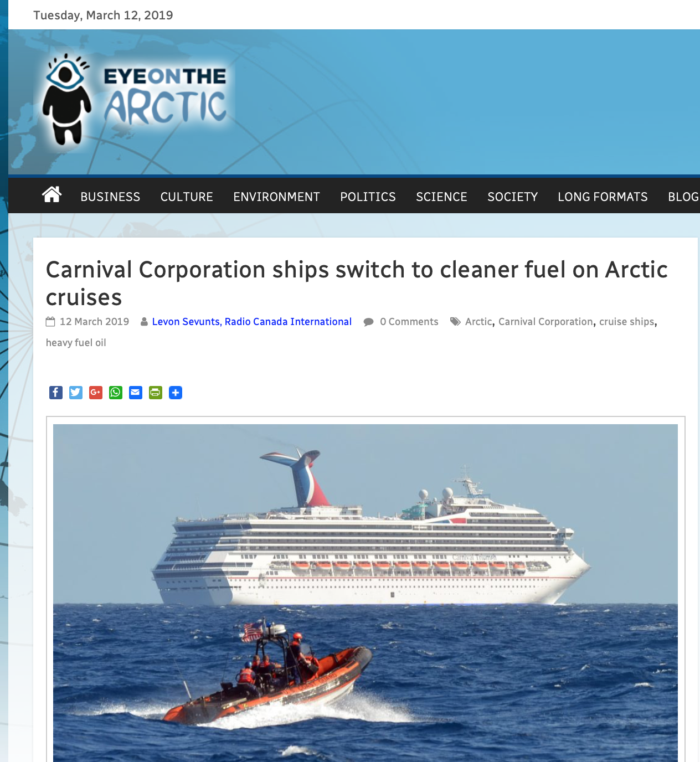Print the article with the printer icon
700x762 pixels.
(156, 393)
